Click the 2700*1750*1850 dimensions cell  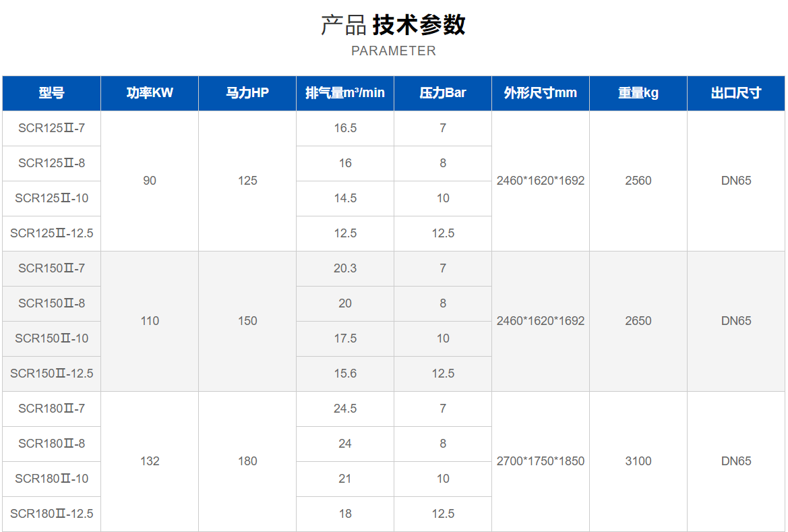(x=541, y=461)
